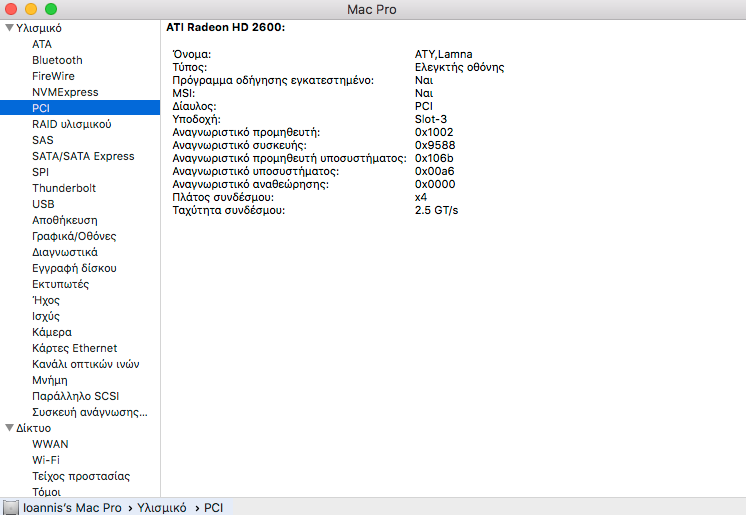The image size is (746, 515).
Task: Select ATA in the sidebar
Action: 42,44
